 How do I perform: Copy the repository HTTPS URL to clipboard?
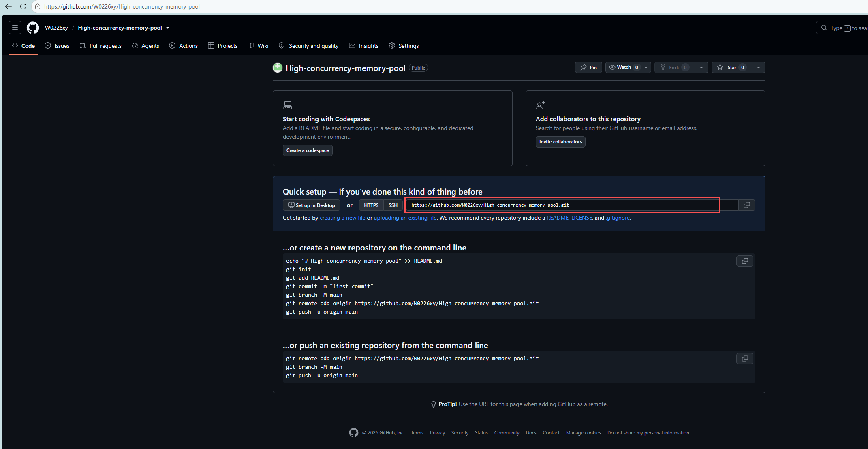pyautogui.click(x=747, y=205)
